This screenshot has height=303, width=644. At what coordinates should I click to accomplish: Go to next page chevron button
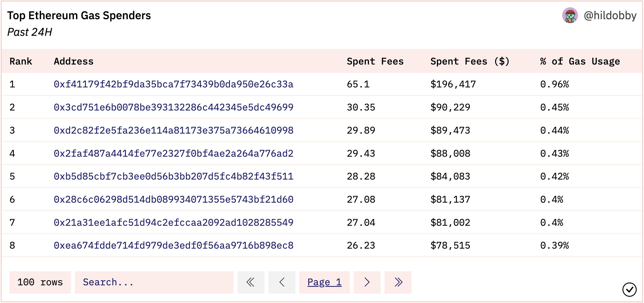[x=367, y=282]
